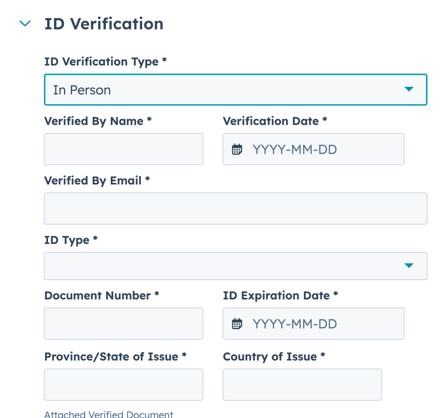Open the In Person verification type dropdown
This screenshot has width=442, height=418.
pyautogui.click(x=235, y=90)
